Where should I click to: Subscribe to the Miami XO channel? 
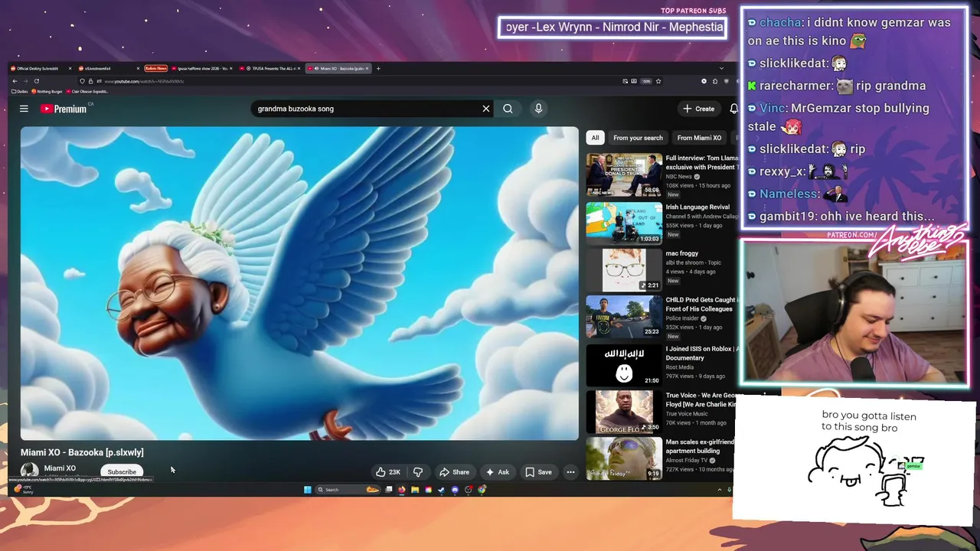122,471
